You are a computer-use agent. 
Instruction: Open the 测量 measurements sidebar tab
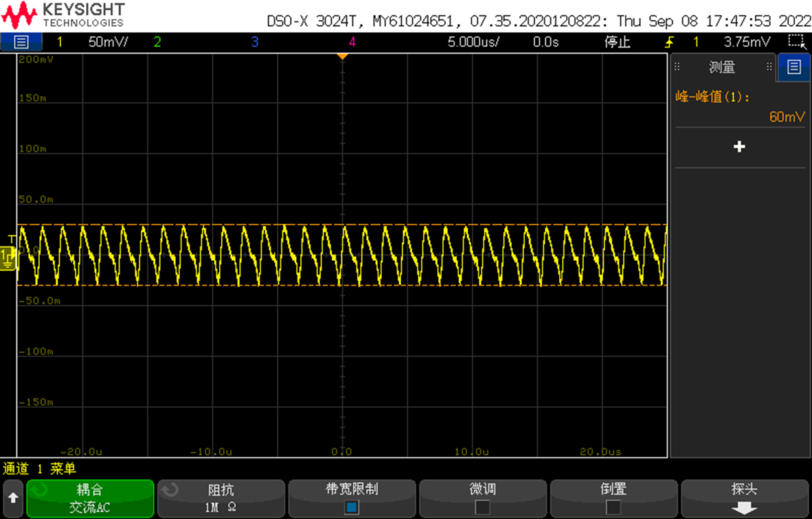click(722, 67)
